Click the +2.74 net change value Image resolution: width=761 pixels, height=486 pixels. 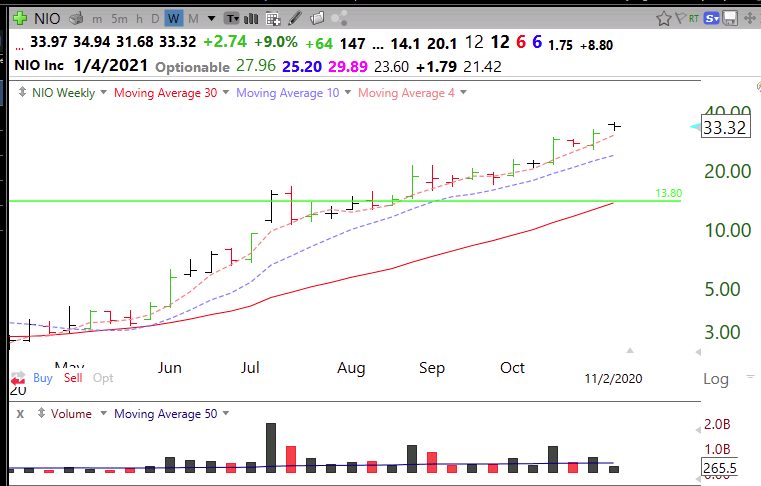coord(225,42)
